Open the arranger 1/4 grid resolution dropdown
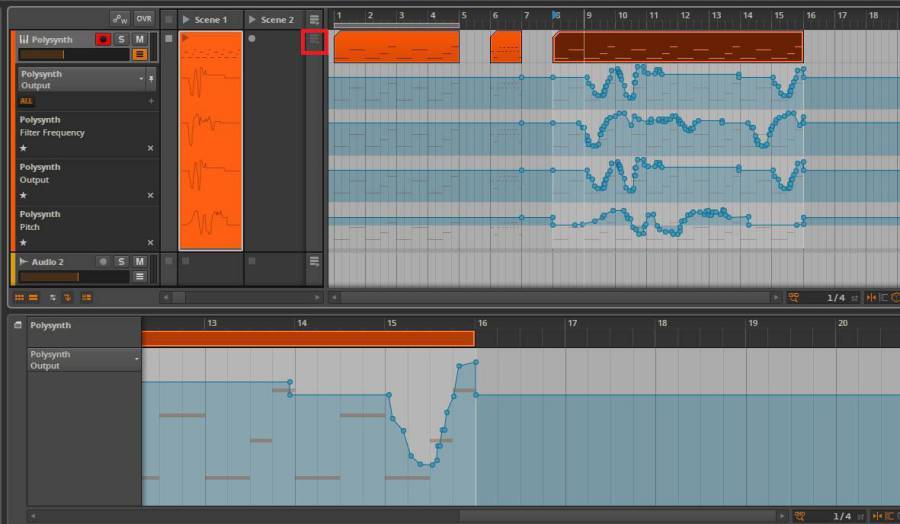The height and width of the screenshot is (524, 900). (835, 298)
